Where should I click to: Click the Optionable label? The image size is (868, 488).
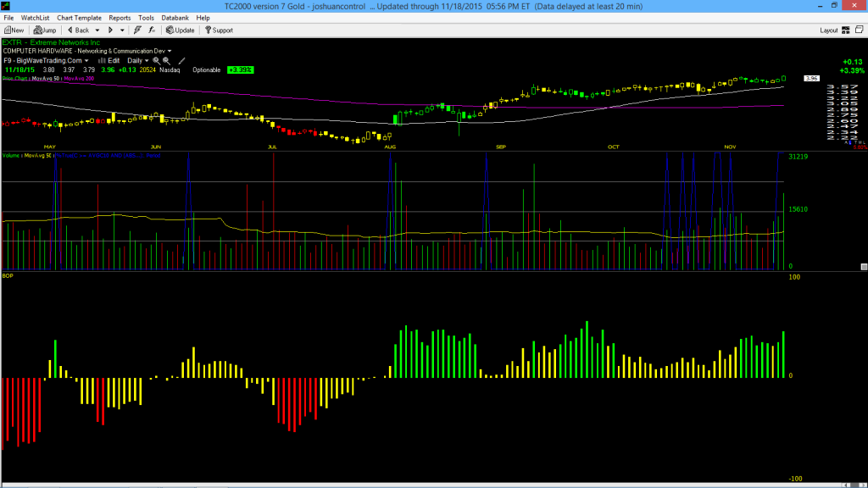tap(207, 70)
